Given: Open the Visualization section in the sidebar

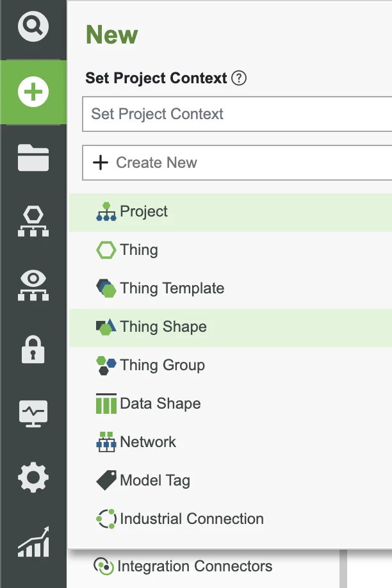Looking at the screenshot, I should [x=33, y=284].
